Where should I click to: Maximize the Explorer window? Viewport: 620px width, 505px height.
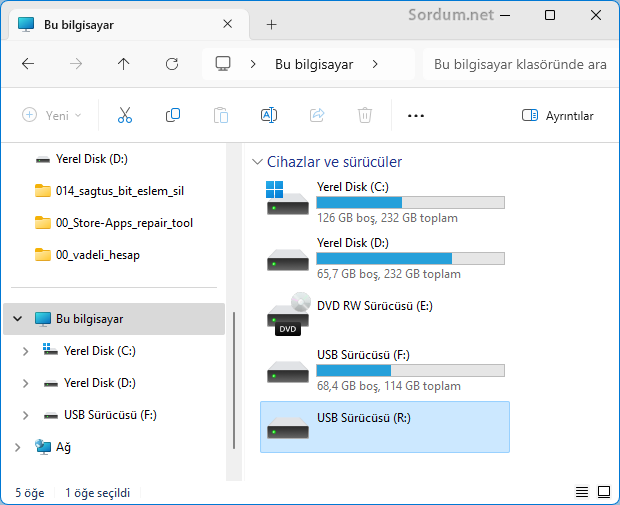[550, 15]
